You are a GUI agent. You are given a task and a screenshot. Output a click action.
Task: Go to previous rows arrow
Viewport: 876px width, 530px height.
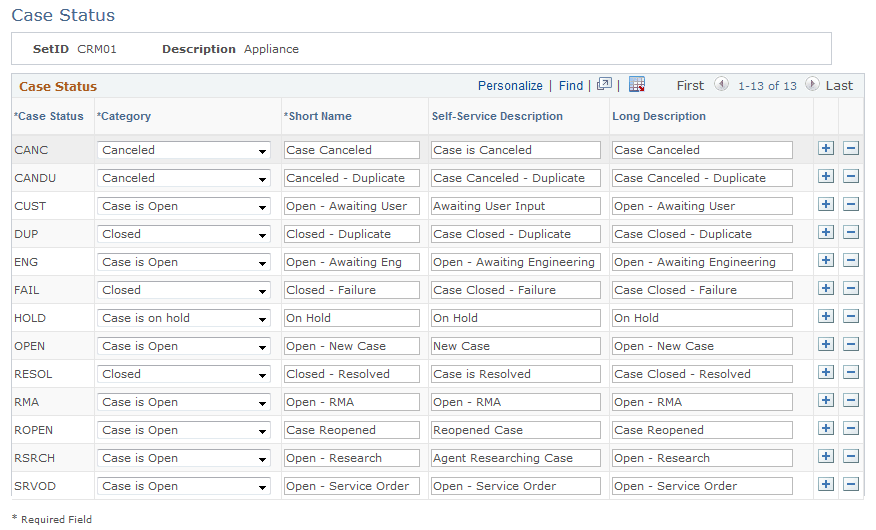click(x=721, y=84)
